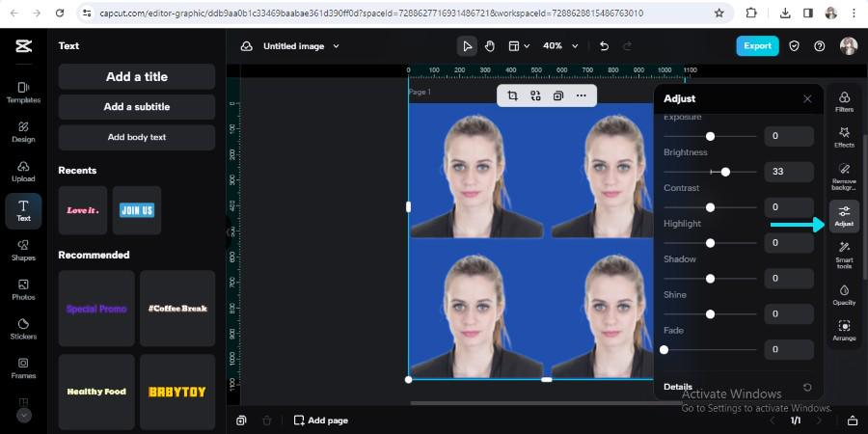Open the Opacity tool
Viewport: 868px width, 434px height.
pos(844,295)
